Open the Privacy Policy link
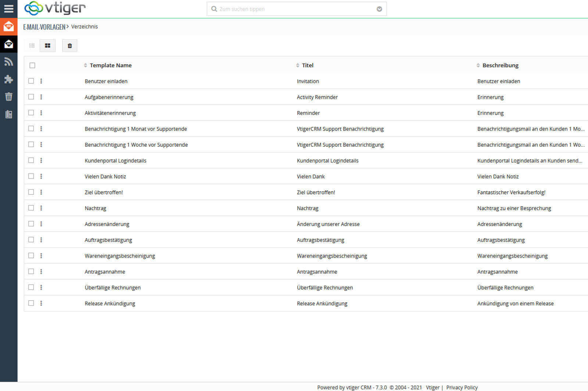Screen dimensions: 588x391 [462, 387]
